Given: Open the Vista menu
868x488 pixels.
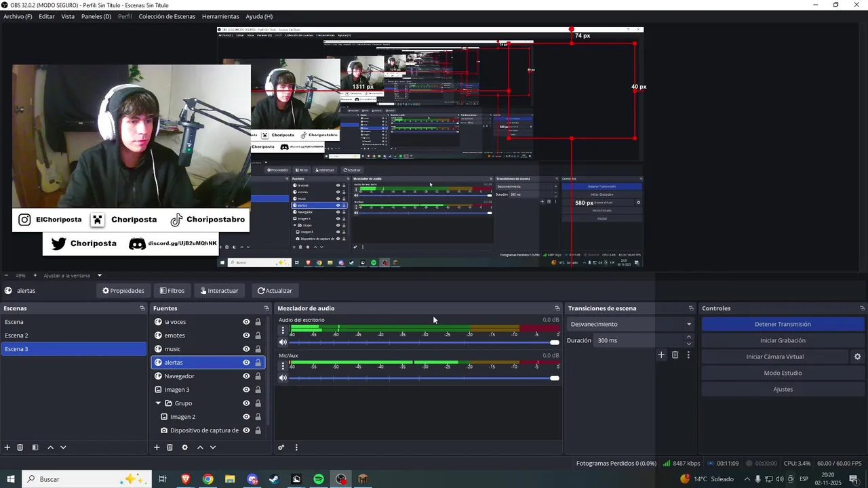Looking at the screenshot, I should [x=68, y=16].
